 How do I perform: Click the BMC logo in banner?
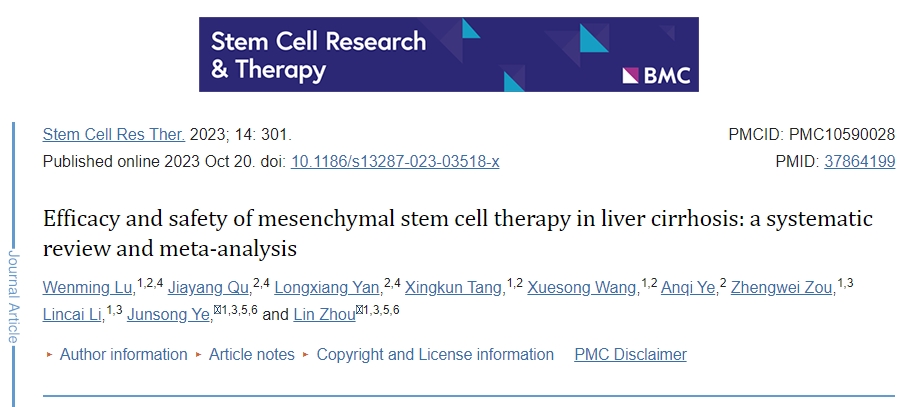click(656, 75)
